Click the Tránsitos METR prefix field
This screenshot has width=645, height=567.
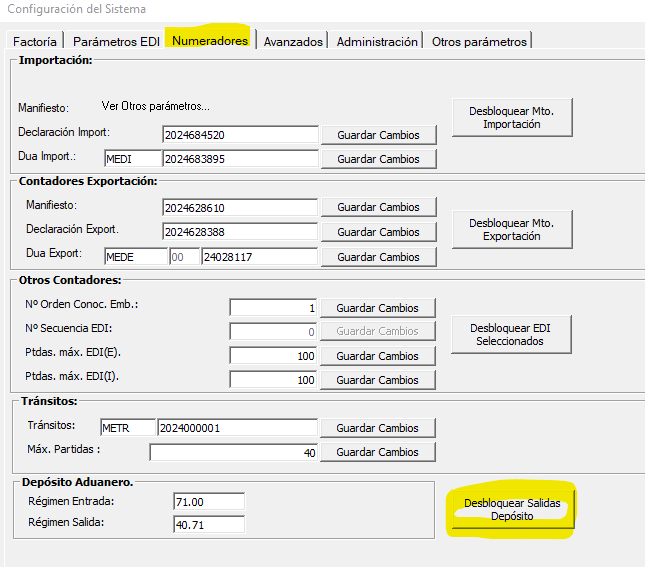point(126,428)
